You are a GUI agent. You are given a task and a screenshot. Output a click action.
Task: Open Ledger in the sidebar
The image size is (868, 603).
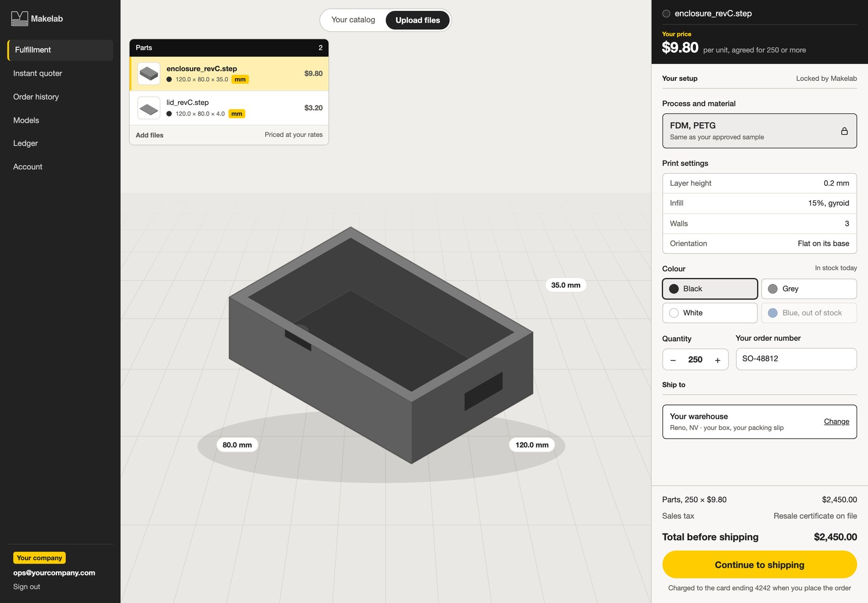point(25,143)
